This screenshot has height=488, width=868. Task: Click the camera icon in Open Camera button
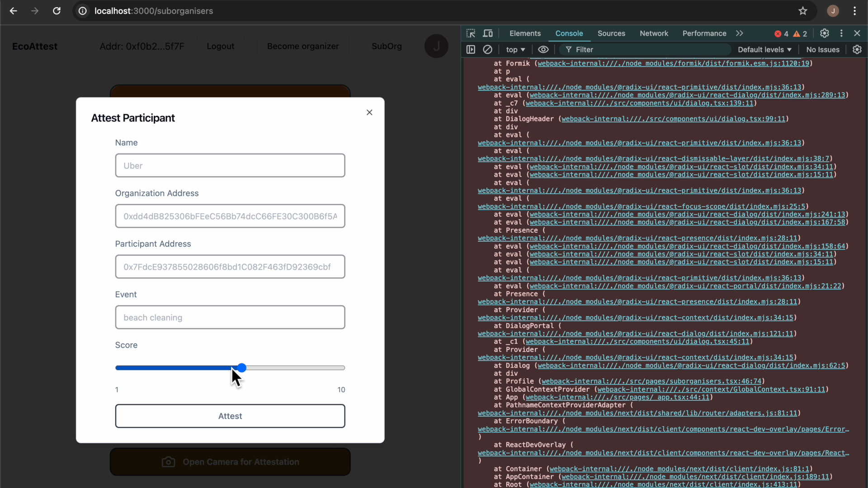(x=168, y=462)
